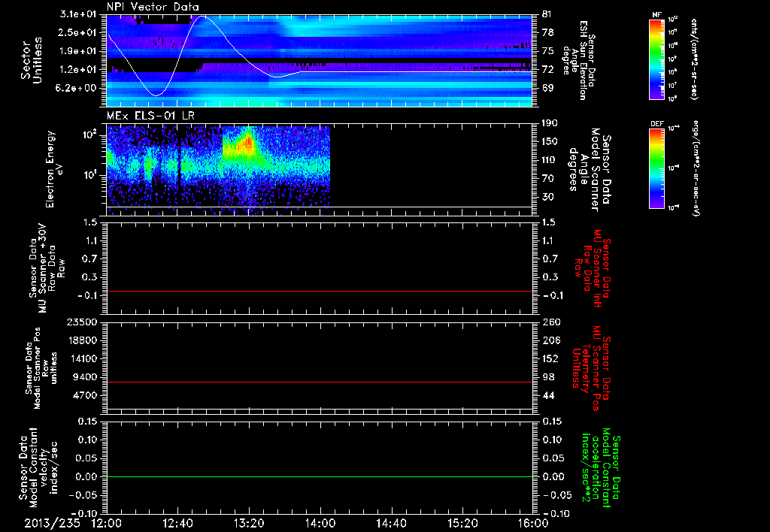Click the 'Sector Unitless' axis label
This screenshot has height=532, width=770.
[32, 60]
